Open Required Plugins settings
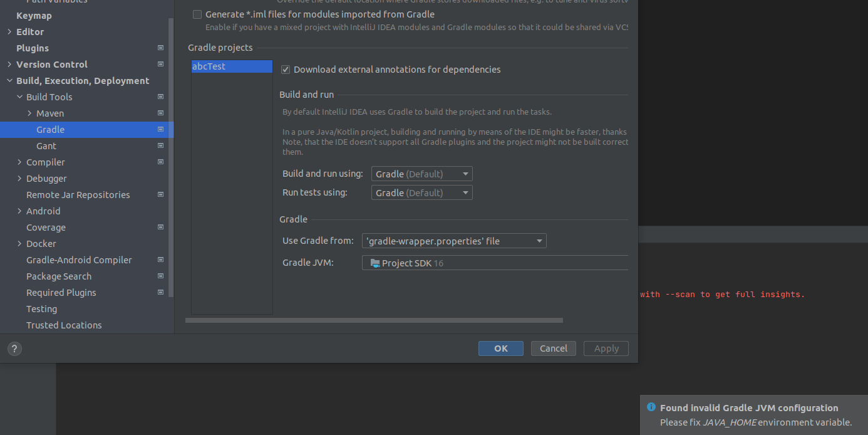 [x=61, y=292]
